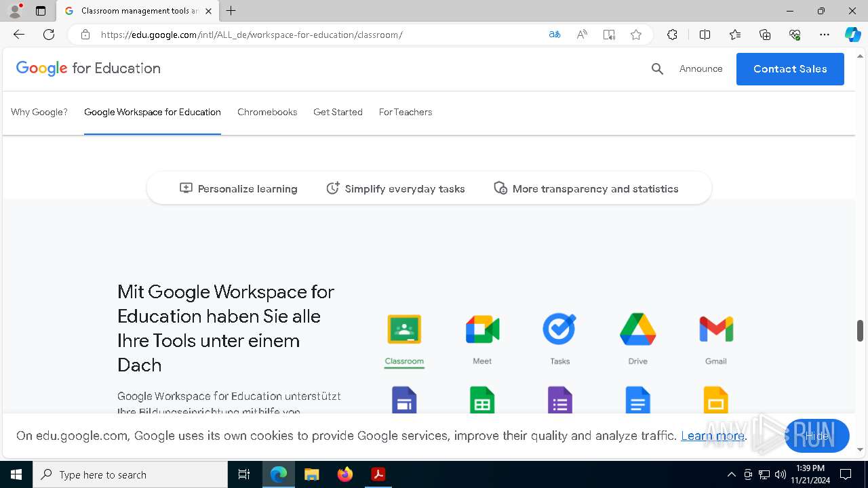Open the volume control tray icon
Image resolution: width=868 pixels, height=488 pixels.
coord(781,474)
